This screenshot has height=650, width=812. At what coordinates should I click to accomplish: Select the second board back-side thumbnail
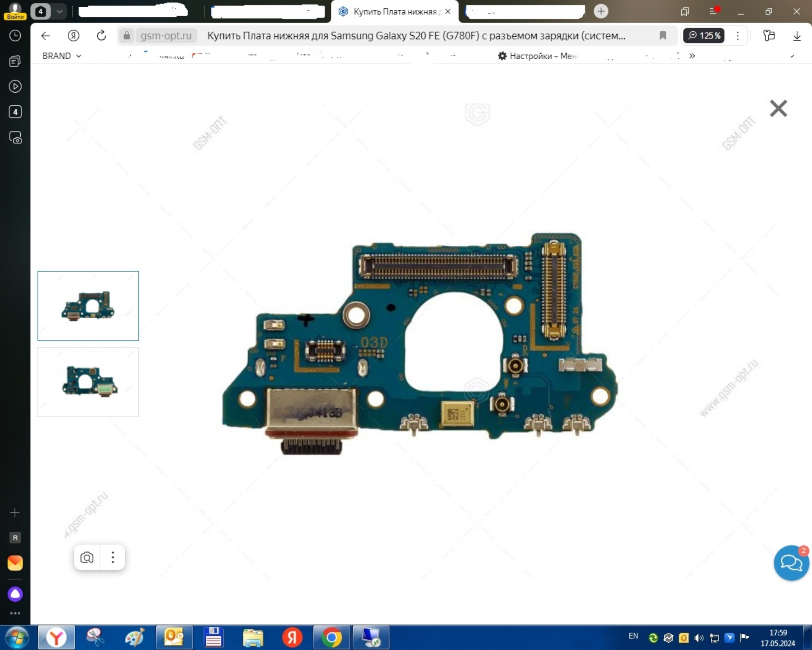(88, 382)
